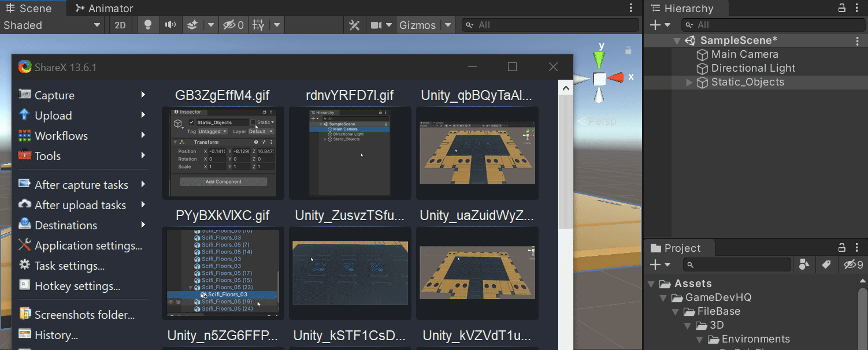Click the folder icon beside Screenshots folder
This screenshot has width=868, height=350.
tap(24, 314)
